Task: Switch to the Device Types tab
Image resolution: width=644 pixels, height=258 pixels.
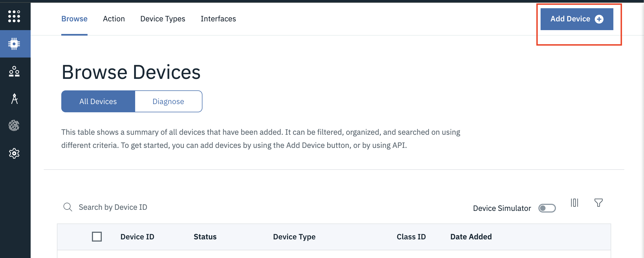Action: click(163, 19)
